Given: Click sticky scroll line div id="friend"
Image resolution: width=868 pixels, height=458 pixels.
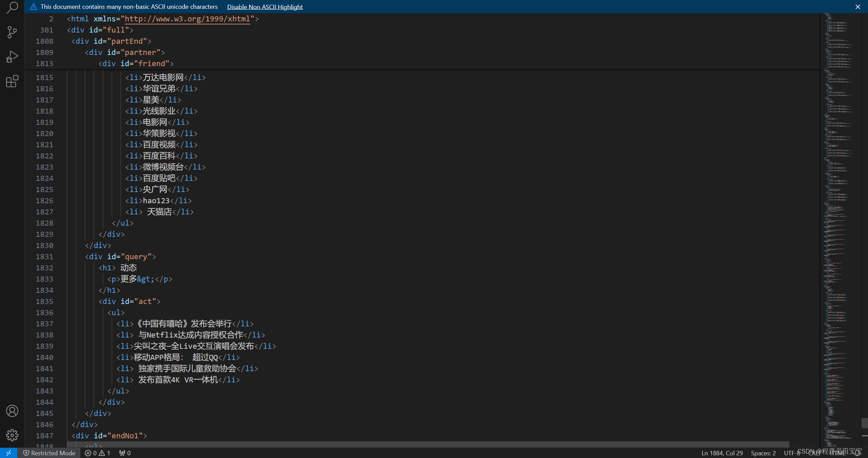Looking at the screenshot, I should pos(136,63).
